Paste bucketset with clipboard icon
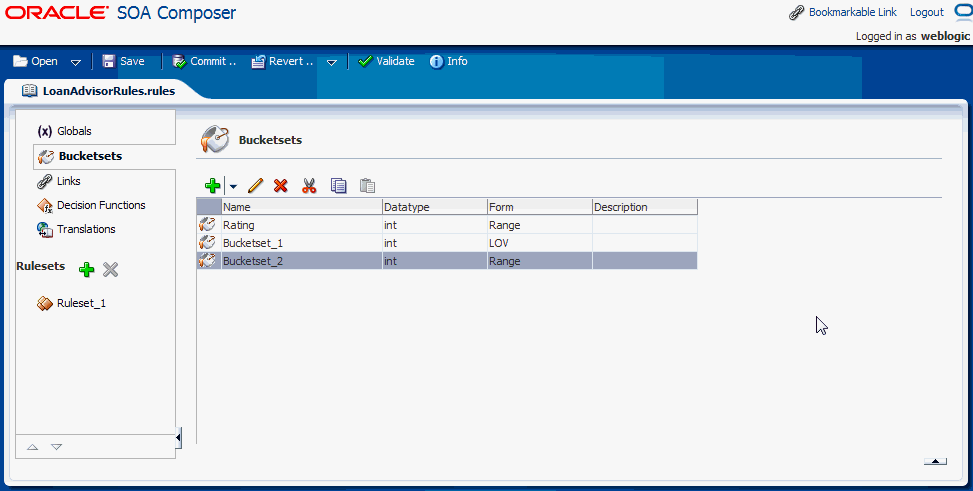The image size is (973, 491). click(367, 186)
